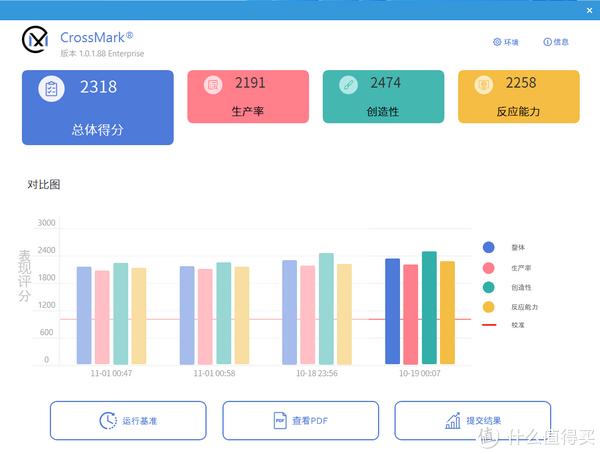Select the 11-01 00:47 run label
This screenshot has height=454, width=600.
point(111,373)
